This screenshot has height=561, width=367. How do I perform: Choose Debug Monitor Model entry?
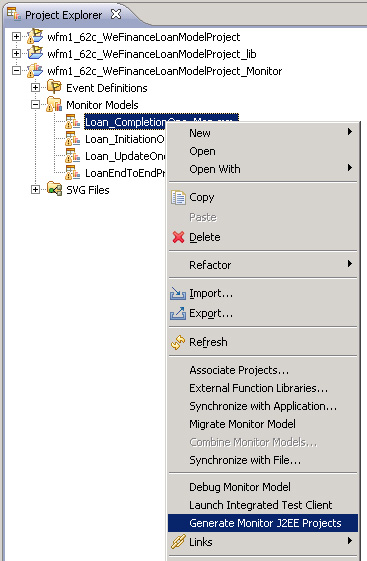click(x=263, y=487)
